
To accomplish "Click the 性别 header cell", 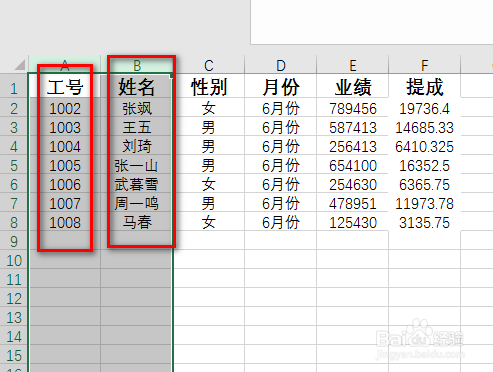I will point(209,86).
